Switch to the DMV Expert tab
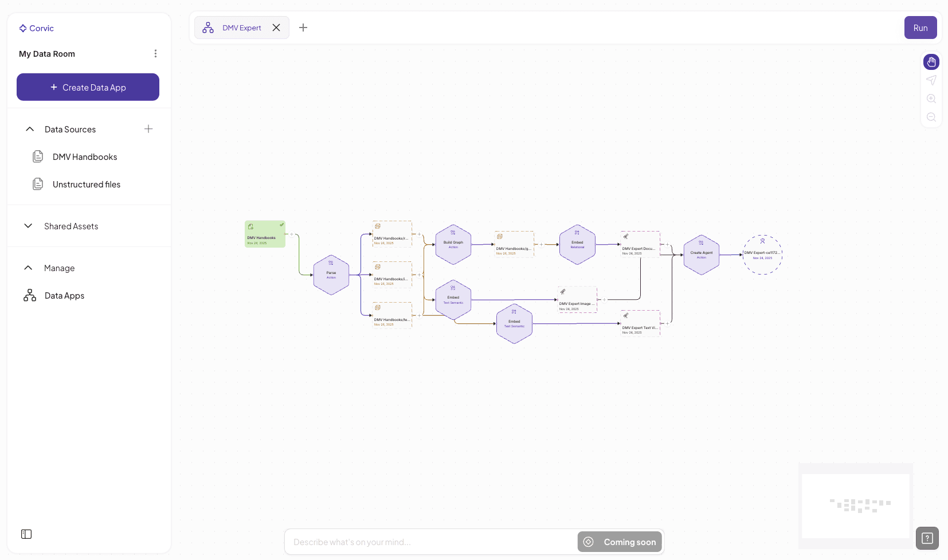Image resolution: width=948 pixels, height=560 pixels. tap(241, 27)
